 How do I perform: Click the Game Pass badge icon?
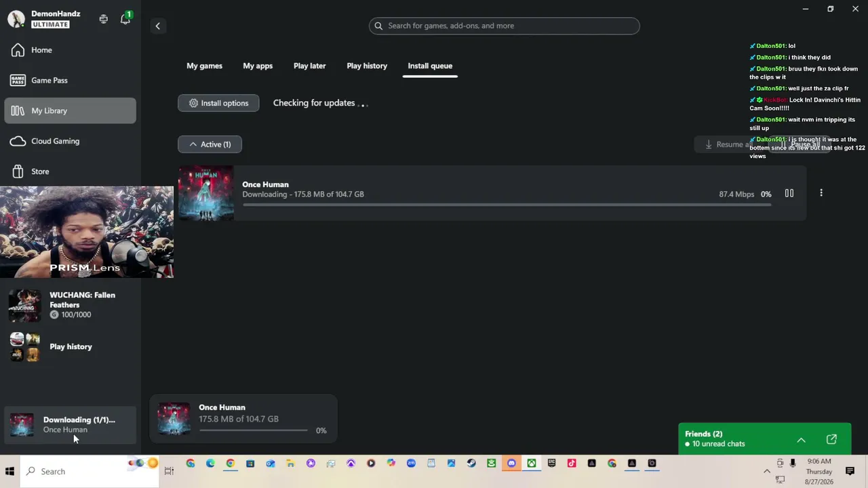click(18, 80)
